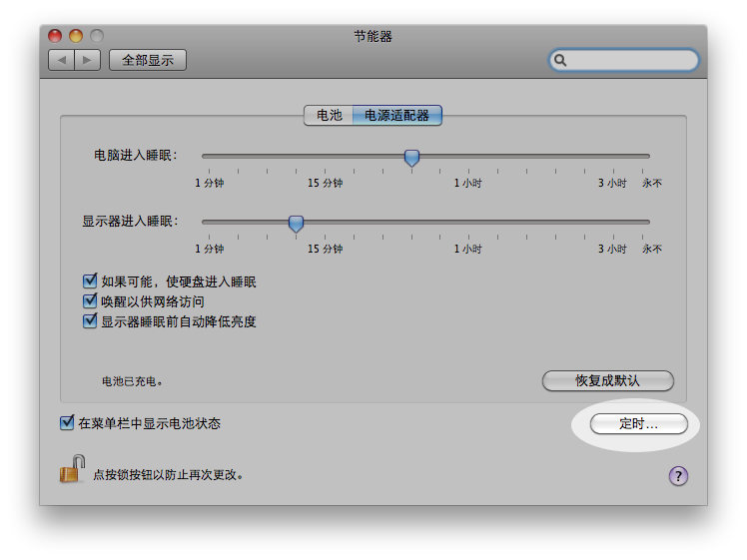Disable 显示器睡眠前自动降低亮度 checkbox
The image size is (747, 560).
[90, 321]
